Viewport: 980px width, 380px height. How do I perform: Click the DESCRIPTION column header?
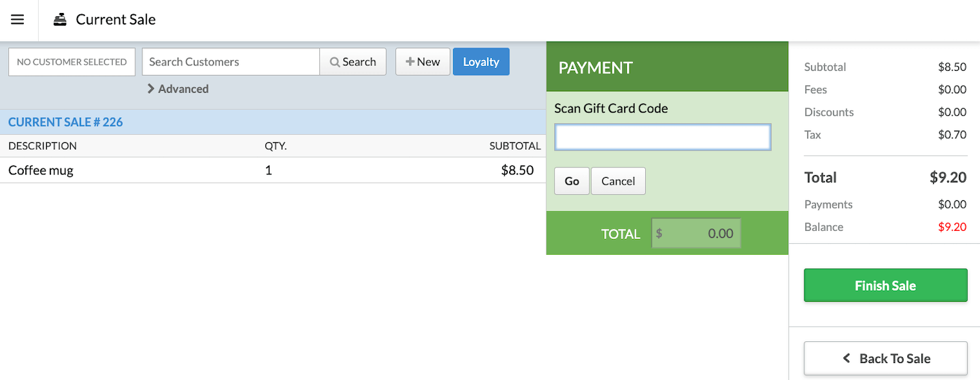(x=42, y=146)
